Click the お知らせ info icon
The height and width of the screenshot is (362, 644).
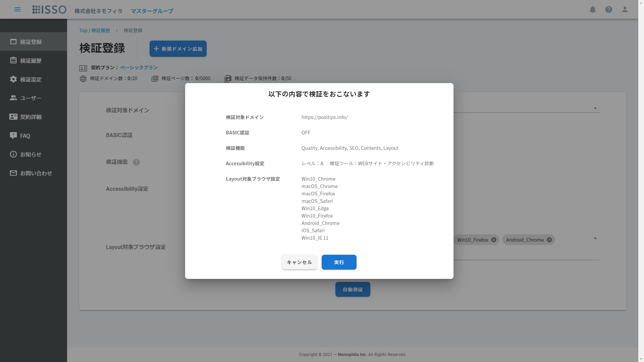point(13,154)
